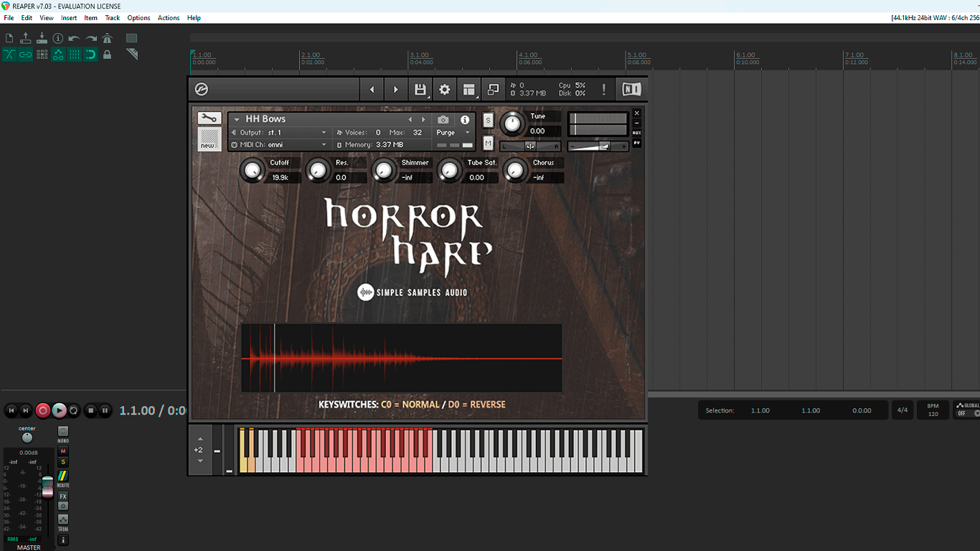
Task: Click the dotted-square selection icon in REAPER toolbar
Action: pyautogui.click(x=132, y=38)
